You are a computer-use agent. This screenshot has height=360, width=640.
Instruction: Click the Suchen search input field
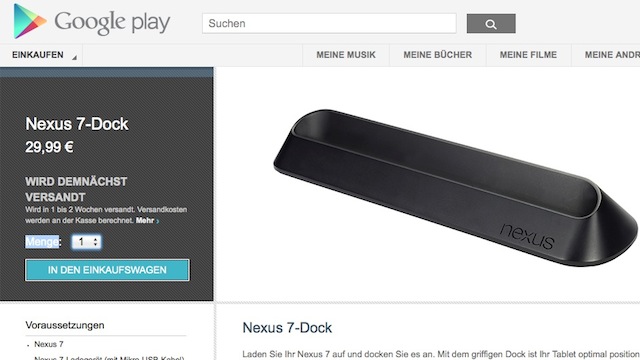pos(329,23)
